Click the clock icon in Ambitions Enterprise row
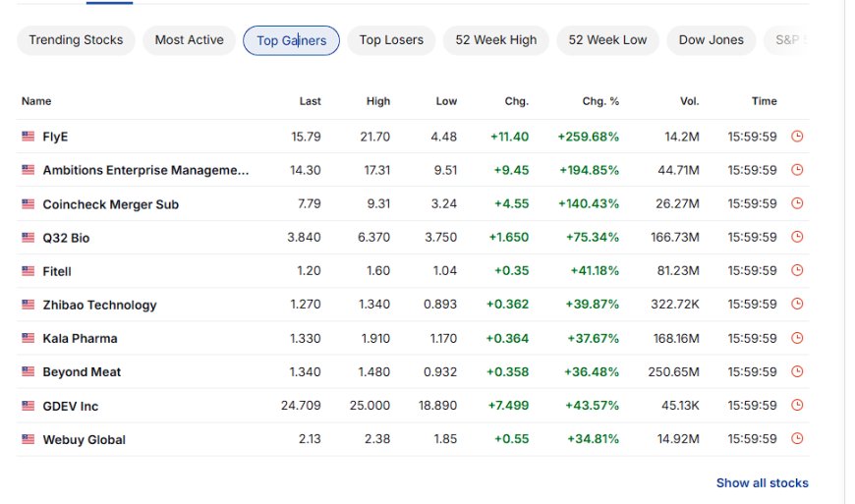The image size is (855, 504). [x=797, y=170]
